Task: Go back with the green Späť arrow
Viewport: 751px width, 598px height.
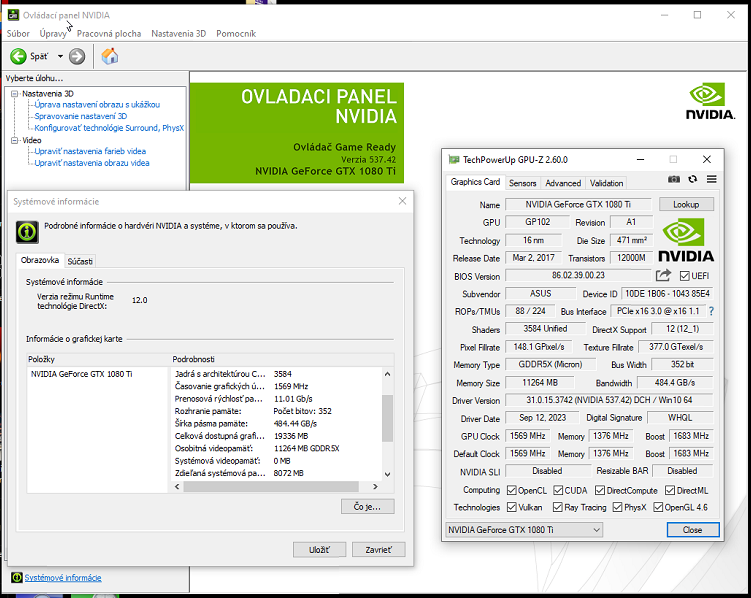Action: 18,56
